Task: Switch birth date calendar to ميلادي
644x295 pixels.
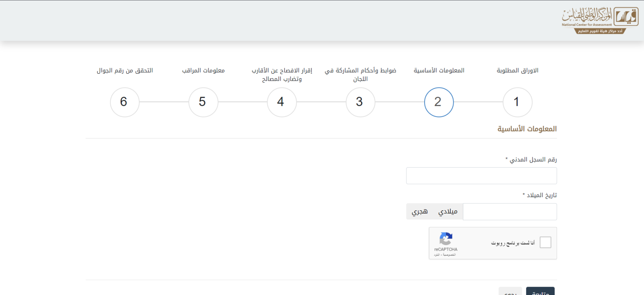Action: click(x=448, y=212)
